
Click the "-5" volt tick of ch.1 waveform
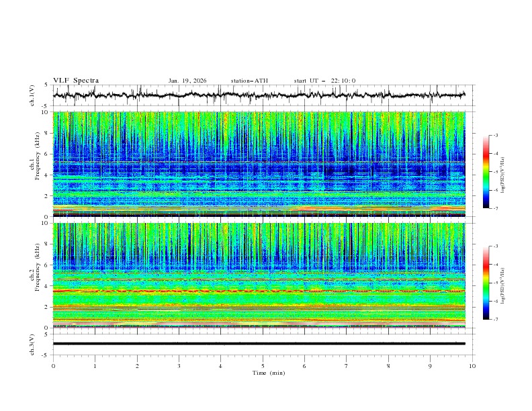[x=45, y=105]
